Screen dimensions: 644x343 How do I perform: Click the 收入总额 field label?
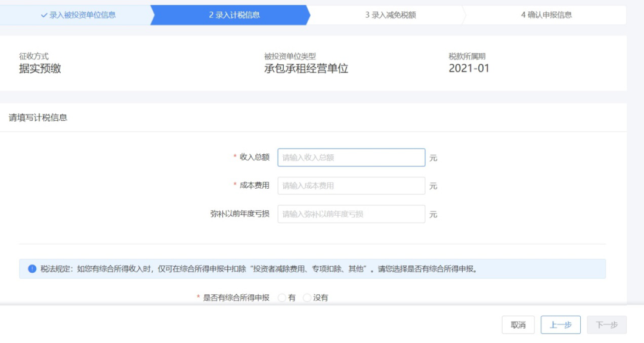pos(254,157)
